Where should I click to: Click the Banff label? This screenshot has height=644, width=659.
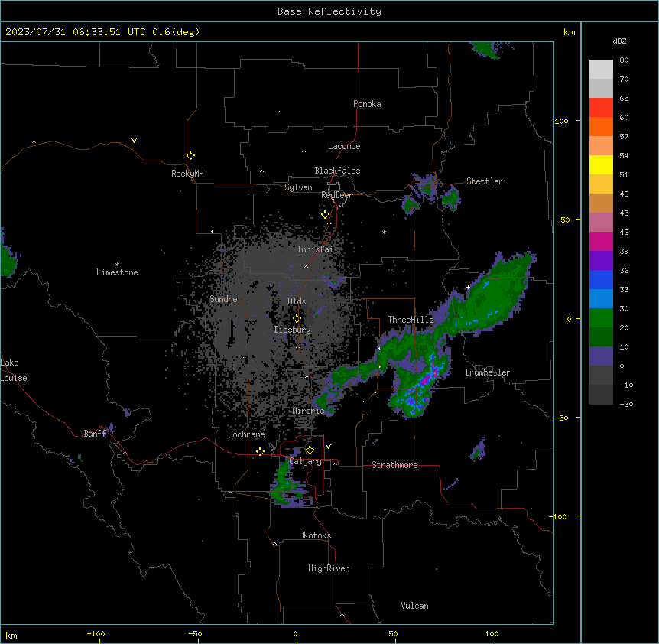[95, 434]
